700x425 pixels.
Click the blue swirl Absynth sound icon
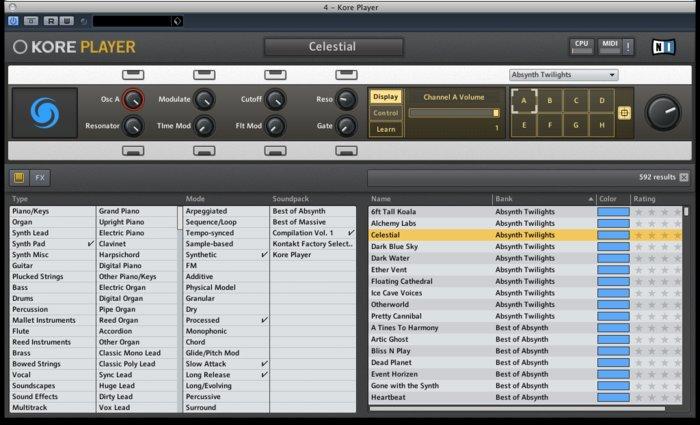click(x=45, y=112)
